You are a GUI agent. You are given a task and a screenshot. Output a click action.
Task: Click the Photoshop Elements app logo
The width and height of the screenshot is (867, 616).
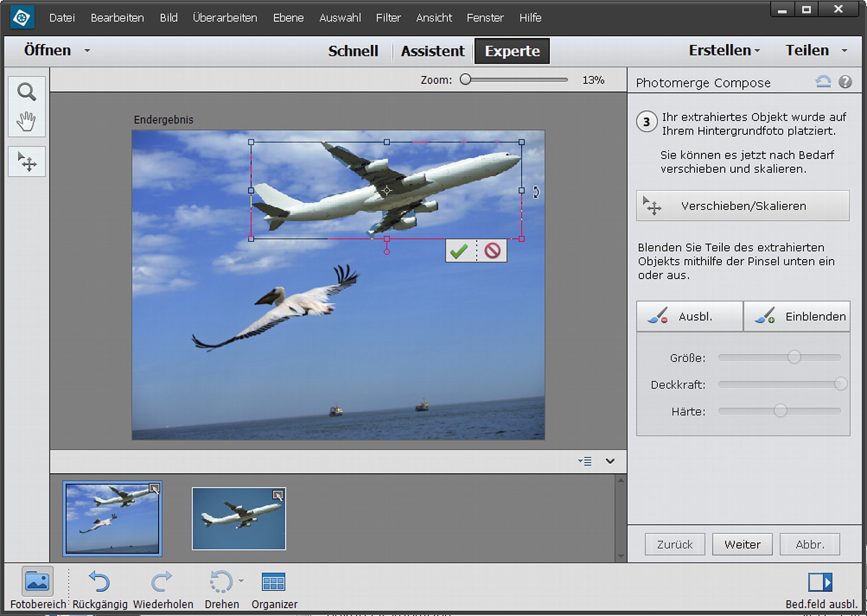click(x=22, y=18)
